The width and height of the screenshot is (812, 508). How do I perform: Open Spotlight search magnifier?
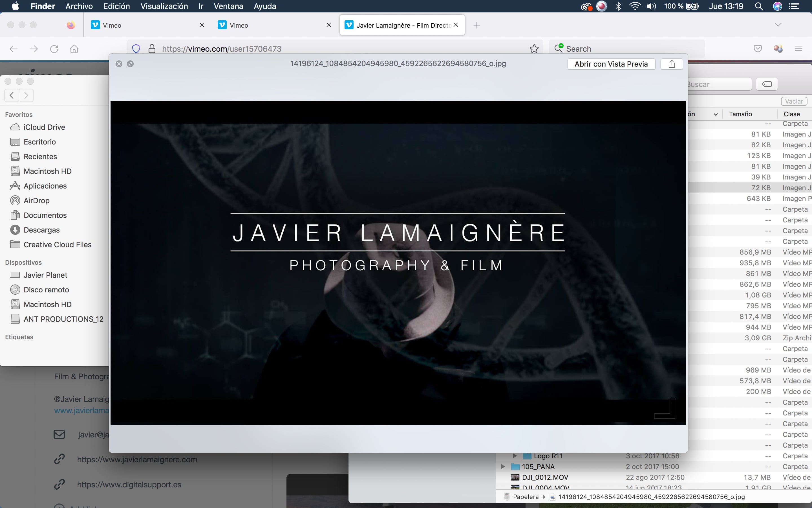pyautogui.click(x=759, y=6)
